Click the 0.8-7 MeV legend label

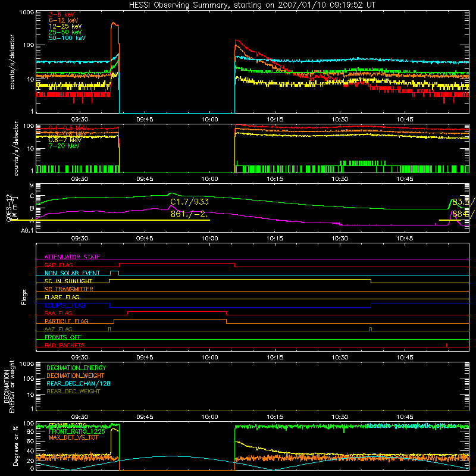(65, 140)
